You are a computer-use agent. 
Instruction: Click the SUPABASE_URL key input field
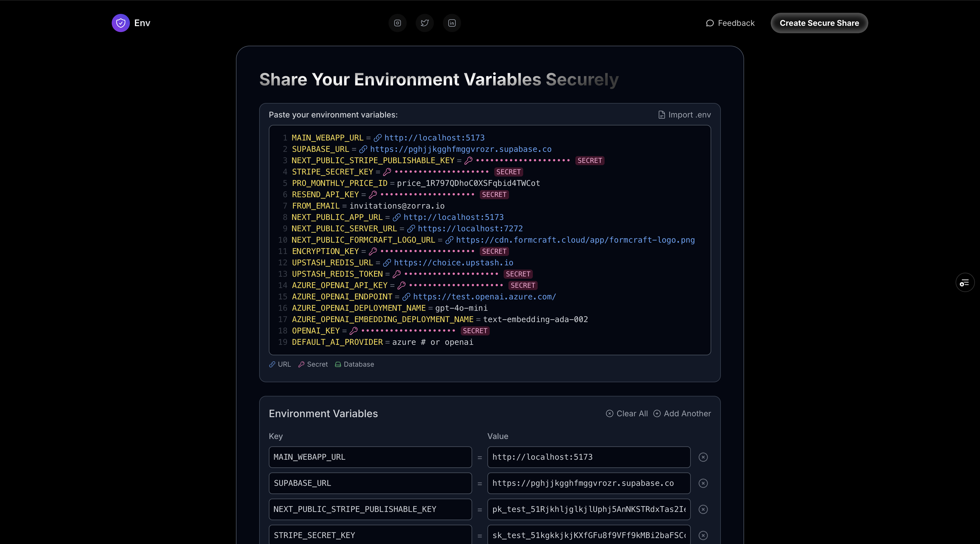(x=370, y=483)
